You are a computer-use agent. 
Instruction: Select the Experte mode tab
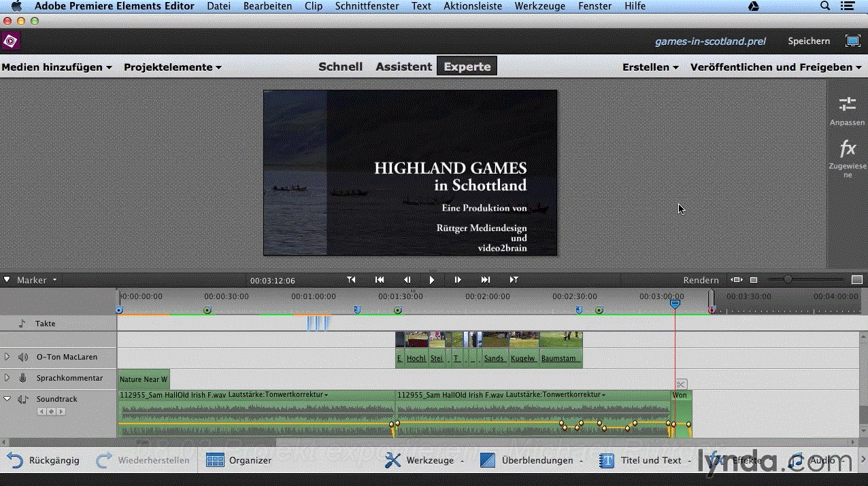click(467, 67)
